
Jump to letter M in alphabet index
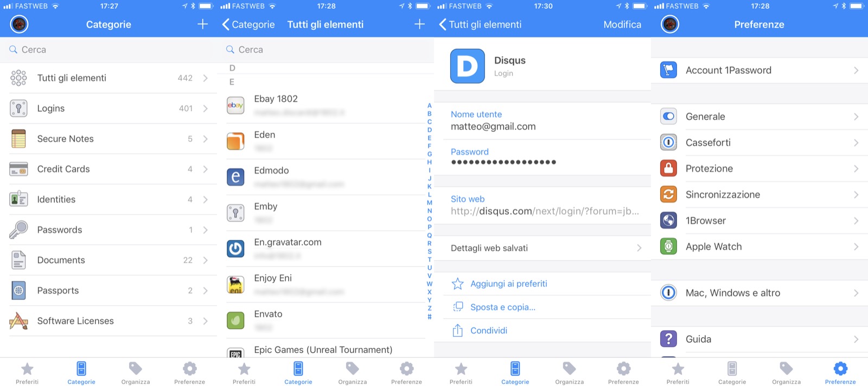430,203
